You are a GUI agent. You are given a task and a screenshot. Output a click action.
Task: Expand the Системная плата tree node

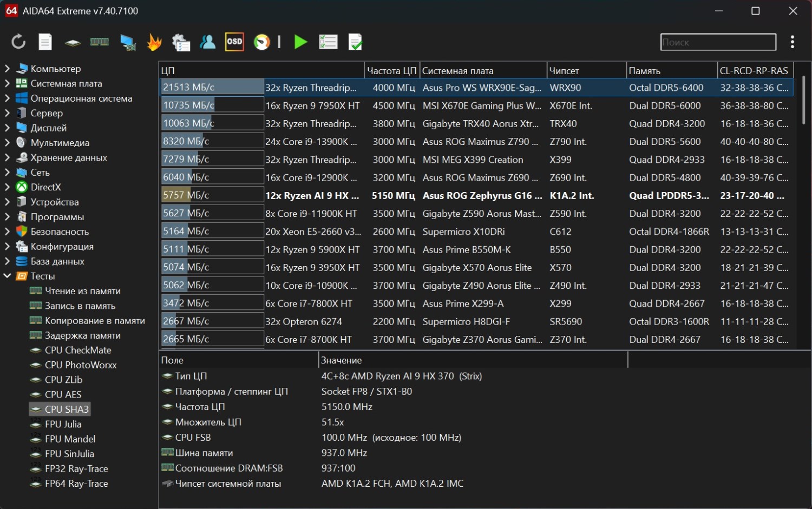[8, 83]
